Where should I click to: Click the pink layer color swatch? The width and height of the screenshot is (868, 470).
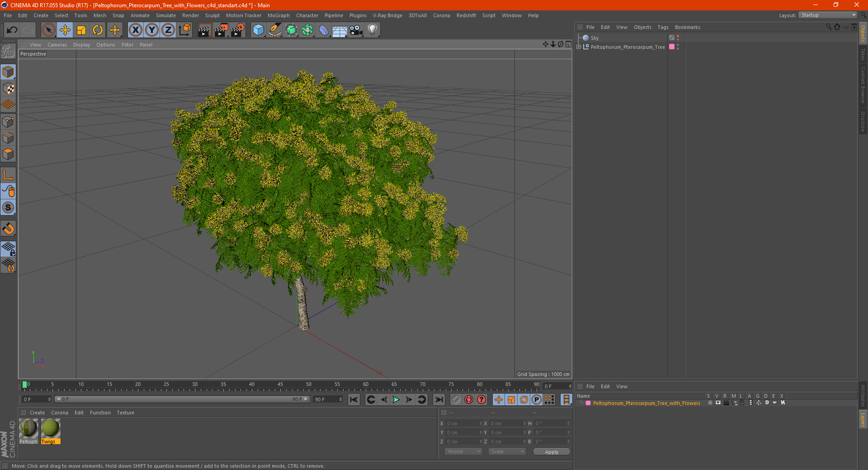[588, 403]
